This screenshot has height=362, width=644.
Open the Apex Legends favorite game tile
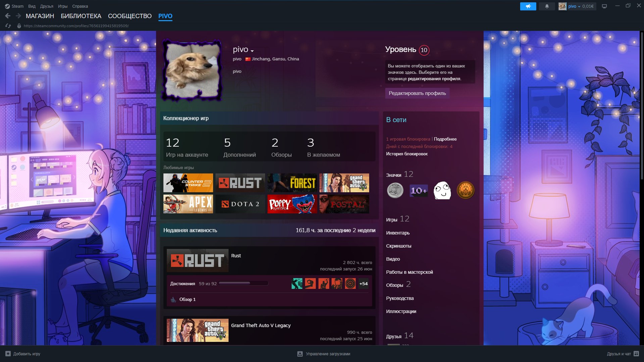pos(188,204)
